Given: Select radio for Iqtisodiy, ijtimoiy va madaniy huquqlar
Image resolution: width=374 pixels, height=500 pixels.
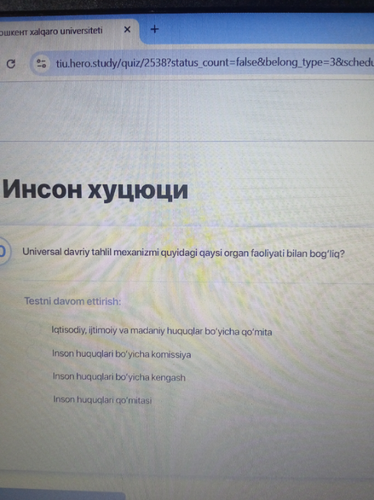Looking at the screenshot, I should [x=34, y=329].
